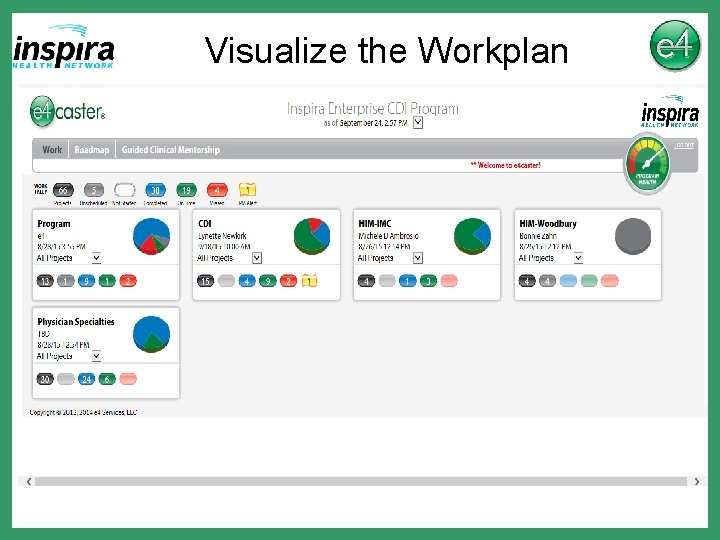Click 'Lynette Newkirk' name in CDI card
Screen dimensions: 720x540
[222, 236]
